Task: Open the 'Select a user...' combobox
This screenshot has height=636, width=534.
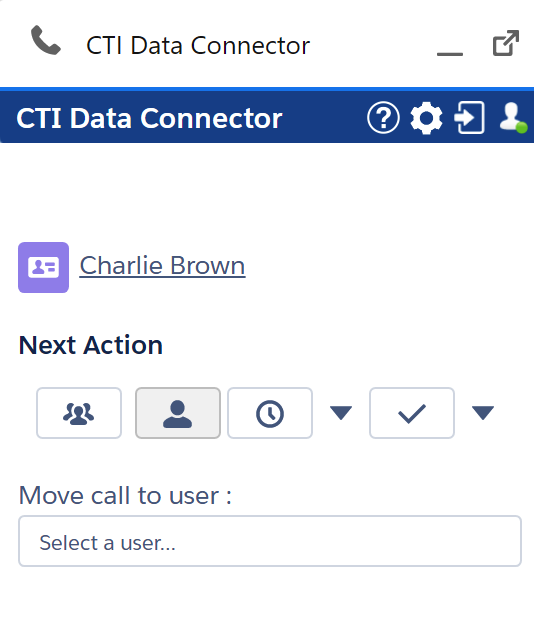Action: pyautogui.click(x=270, y=541)
